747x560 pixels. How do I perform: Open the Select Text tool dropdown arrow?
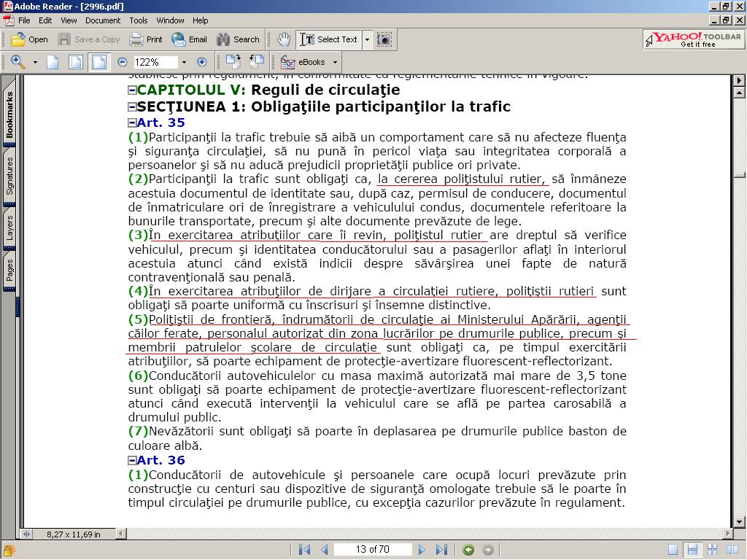[367, 39]
